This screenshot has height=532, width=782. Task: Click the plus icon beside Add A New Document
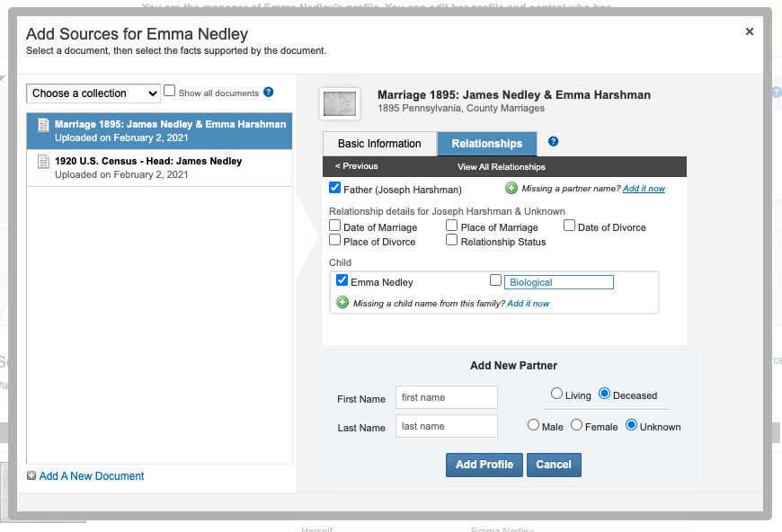click(31, 476)
